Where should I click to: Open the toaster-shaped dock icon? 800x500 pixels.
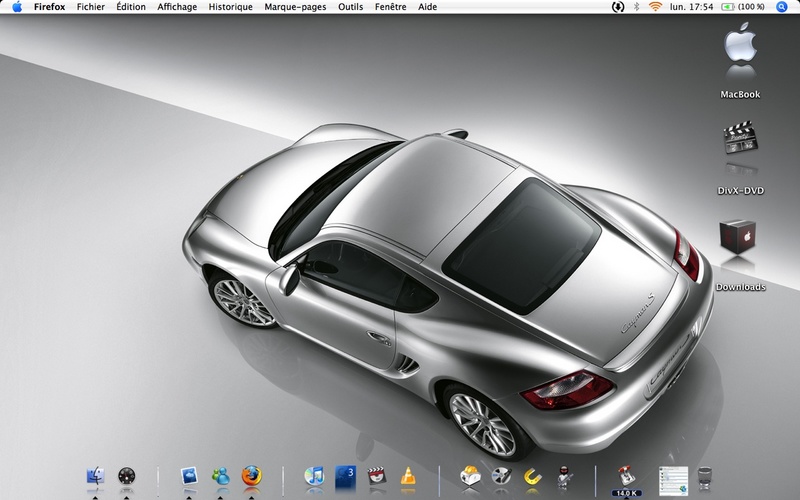tap(470, 476)
